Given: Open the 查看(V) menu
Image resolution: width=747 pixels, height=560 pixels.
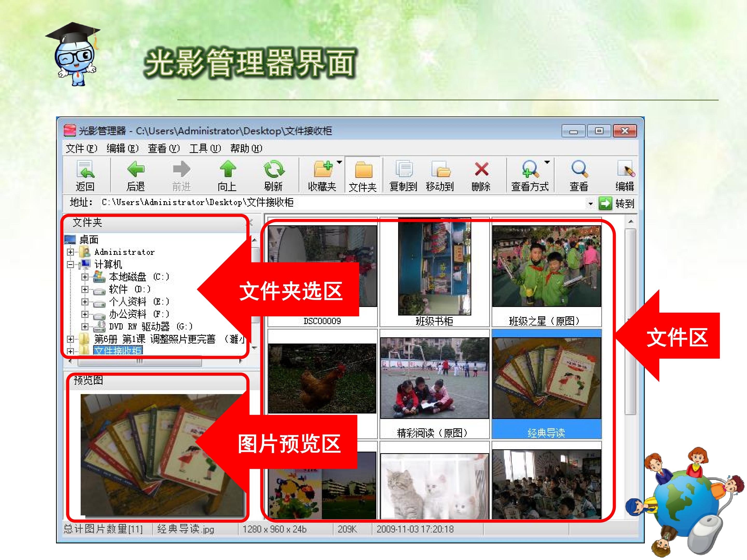Looking at the screenshot, I should pyautogui.click(x=163, y=148).
